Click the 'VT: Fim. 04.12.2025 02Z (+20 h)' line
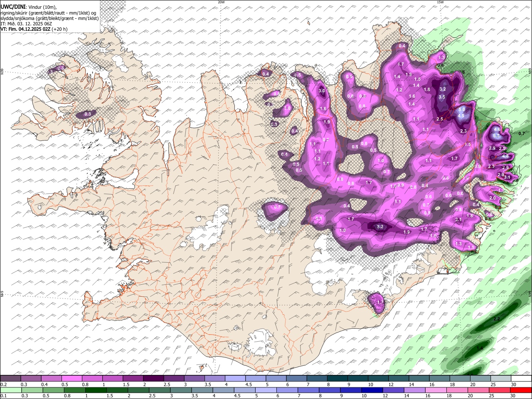 click(34, 29)
